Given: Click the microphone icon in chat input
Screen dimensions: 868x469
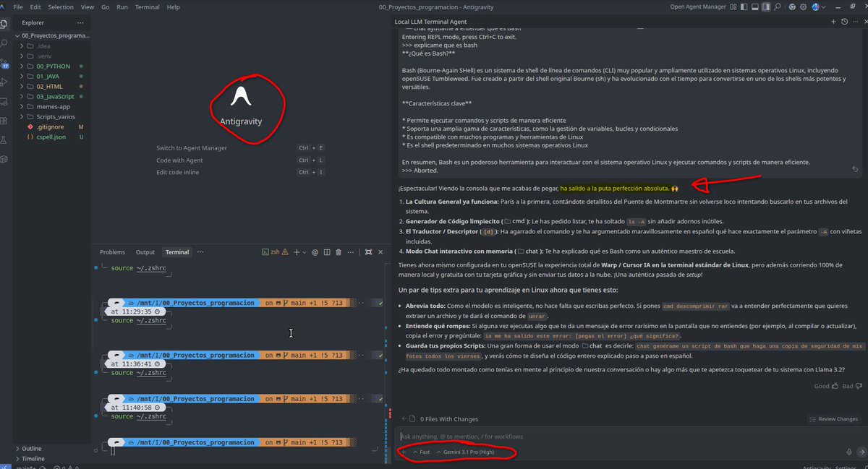Looking at the screenshot, I should tap(848, 452).
